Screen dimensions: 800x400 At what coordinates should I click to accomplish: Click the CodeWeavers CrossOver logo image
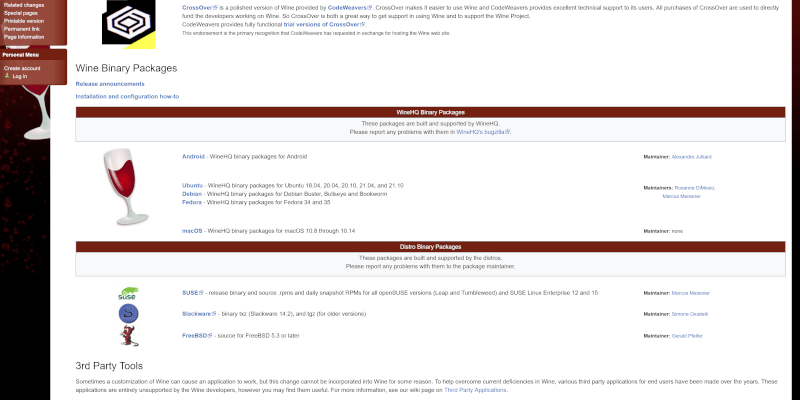[129, 24]
